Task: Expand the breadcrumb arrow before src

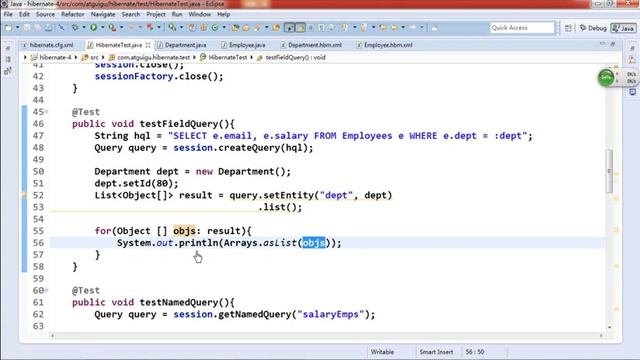Action: pos(76,58)
